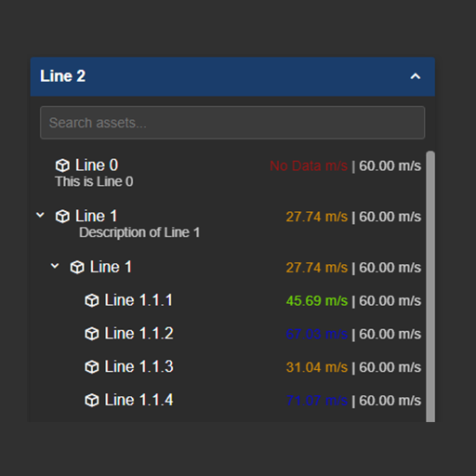Click the asset list vertical scrollbar

(x=430, y=286)
